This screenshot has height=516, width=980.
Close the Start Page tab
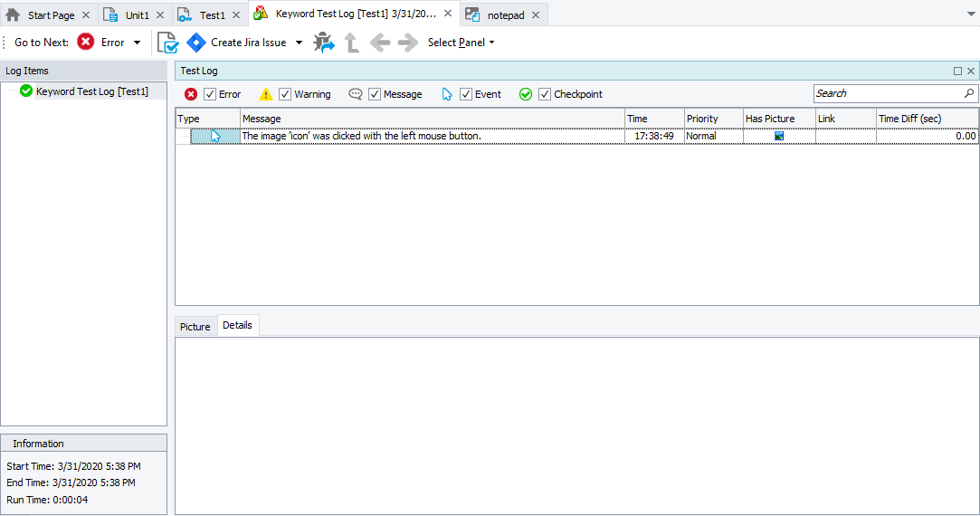tap(86, 15)
